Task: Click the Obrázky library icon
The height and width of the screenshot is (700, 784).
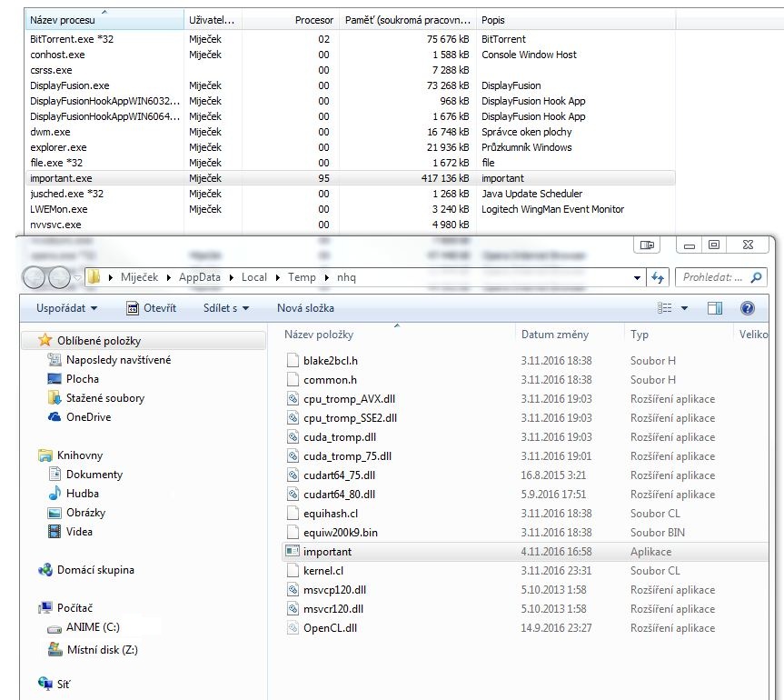Action: click(x=55, y=513)
